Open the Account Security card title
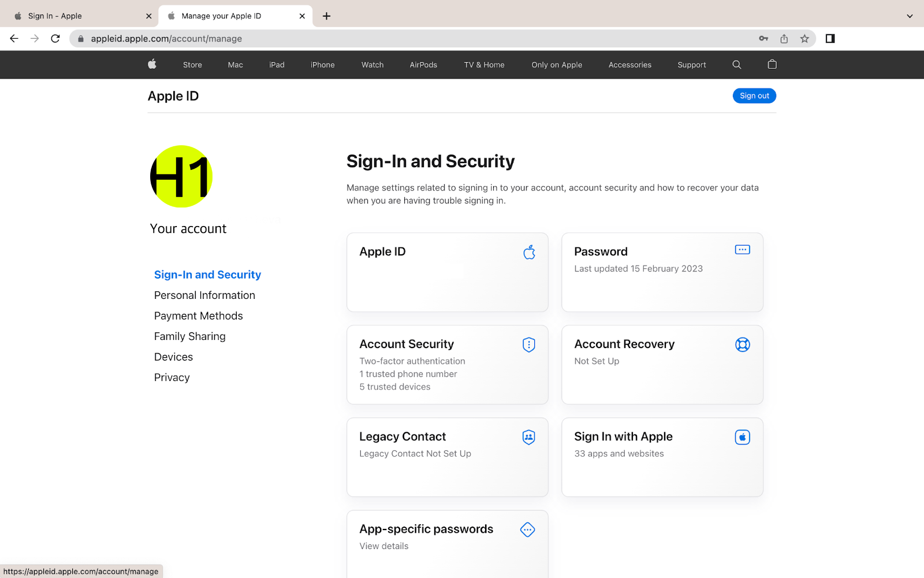 (407, 344)
